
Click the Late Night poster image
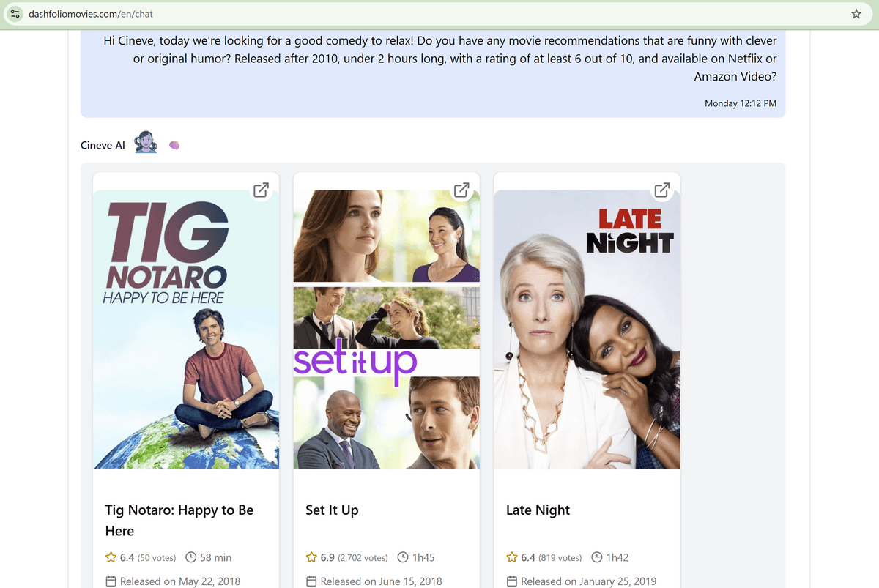[x=587, y=330]
